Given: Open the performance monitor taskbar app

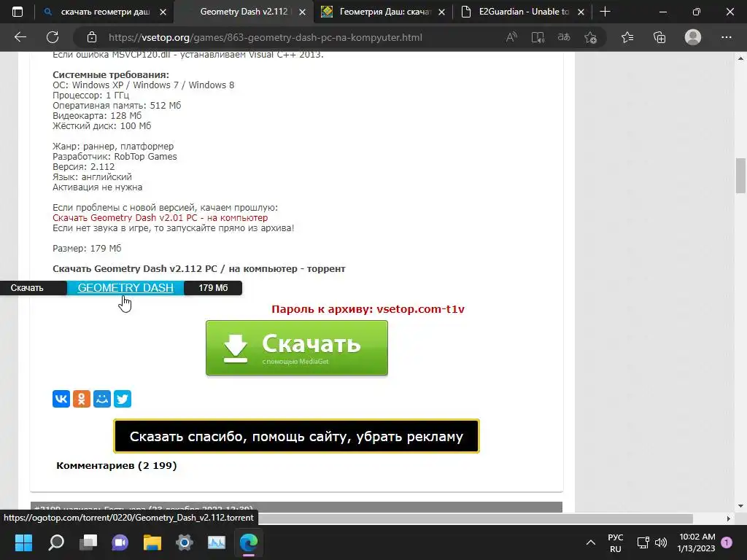Looking at the screenshot, I should pyautogui.click(x=216, y=542).
